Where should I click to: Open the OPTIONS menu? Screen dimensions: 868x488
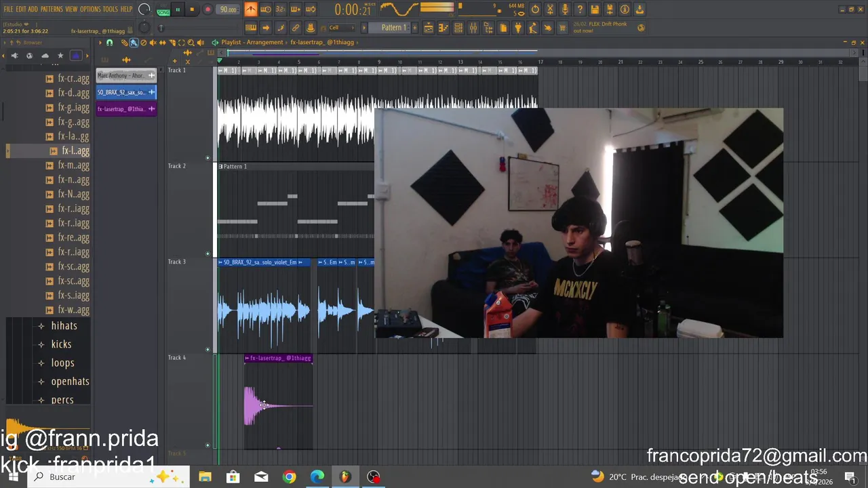pos(90,9)
